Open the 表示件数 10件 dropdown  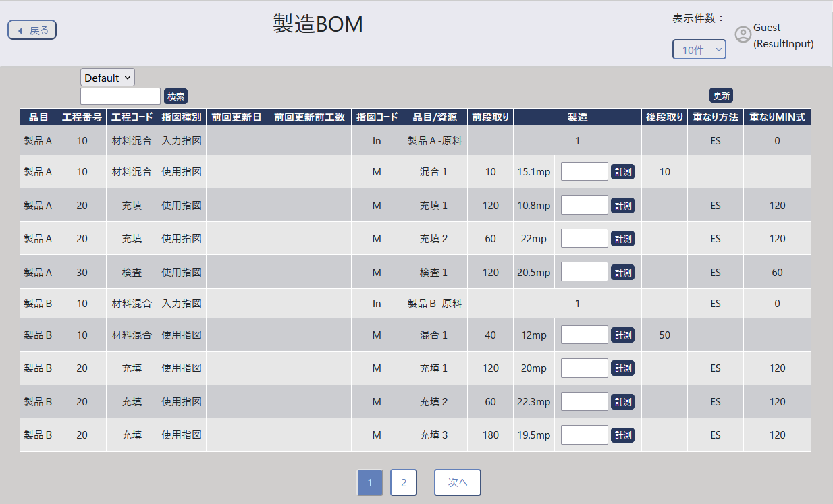(x=699, y=49)
